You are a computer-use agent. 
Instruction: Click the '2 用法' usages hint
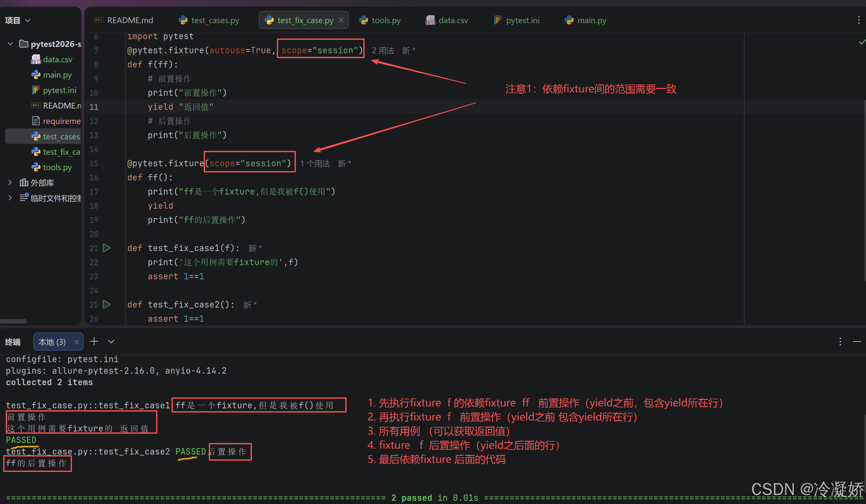[383, 51]
